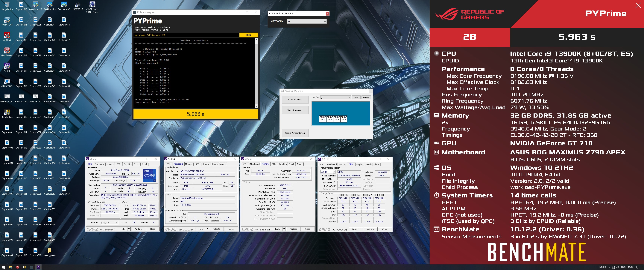Click the PYPrime command line input field
Viewport: 644px width, 270px height.
pos(186,35)
